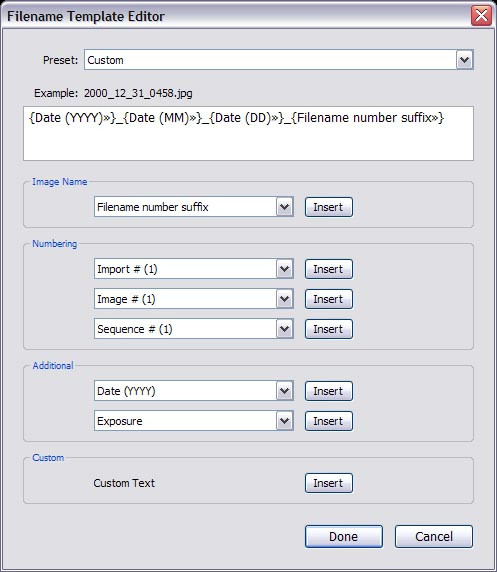Click the Preset: label
The image size is (497, 572).
pyautogui.click(x=61, y=60)
